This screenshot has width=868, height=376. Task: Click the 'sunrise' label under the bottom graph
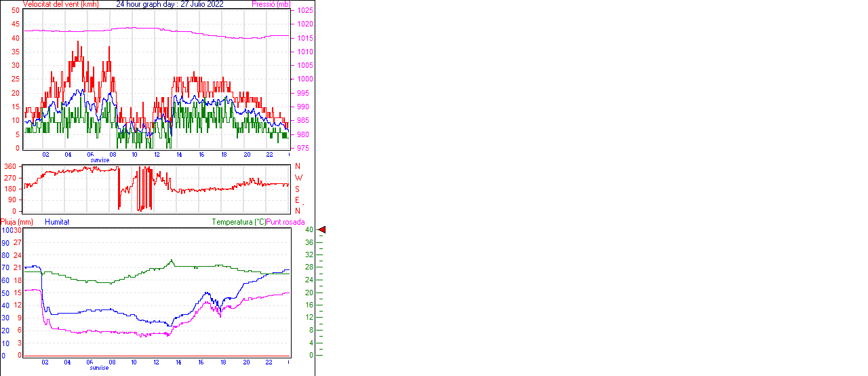pyautogui.click(x=100, y=367)
